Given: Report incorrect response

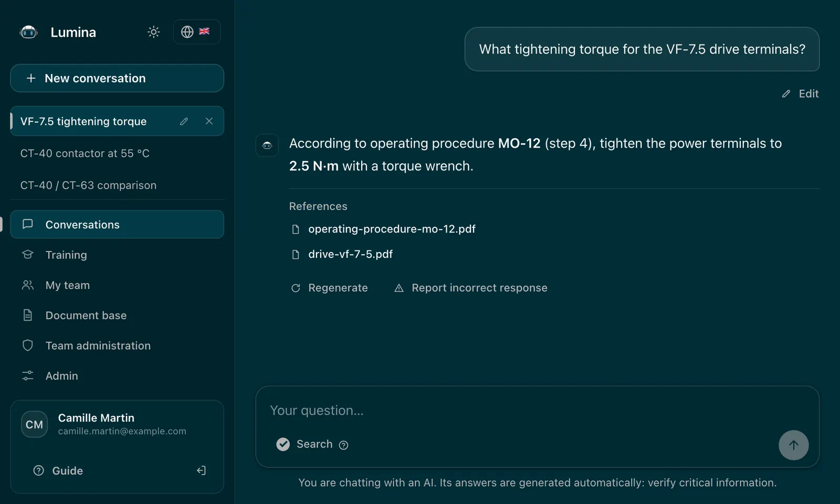Looking at the screenshot, I should pos(471,288).
